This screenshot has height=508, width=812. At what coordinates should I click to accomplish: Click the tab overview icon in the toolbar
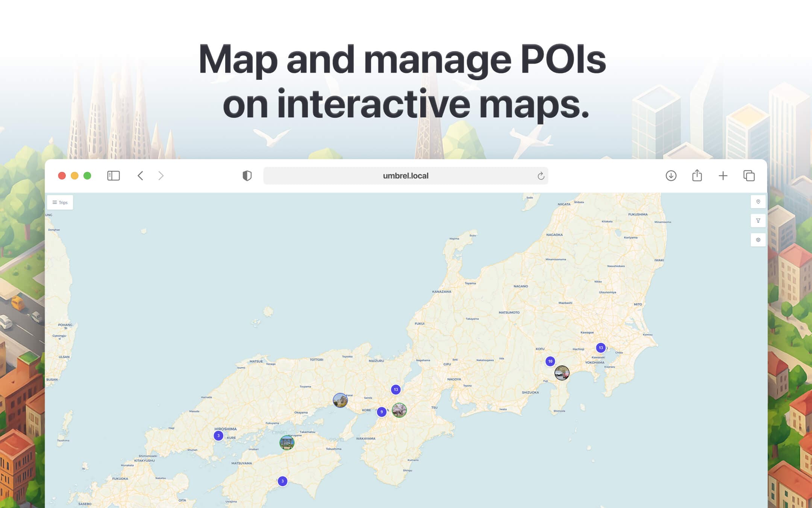click(x=749, y=176)
